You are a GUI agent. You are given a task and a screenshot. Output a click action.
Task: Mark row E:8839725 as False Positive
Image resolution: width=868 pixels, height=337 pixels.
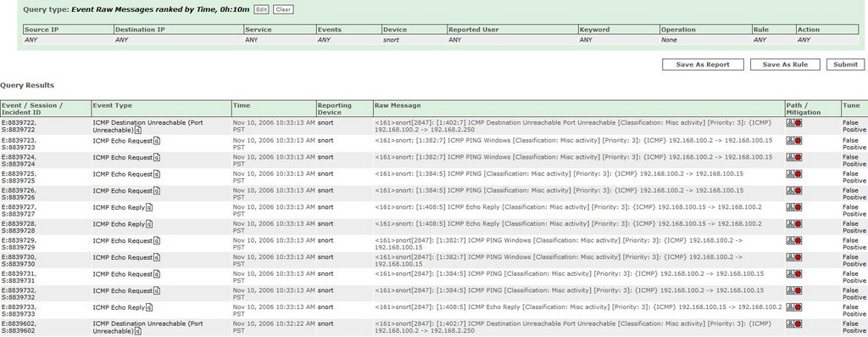[x=854, y=177]
